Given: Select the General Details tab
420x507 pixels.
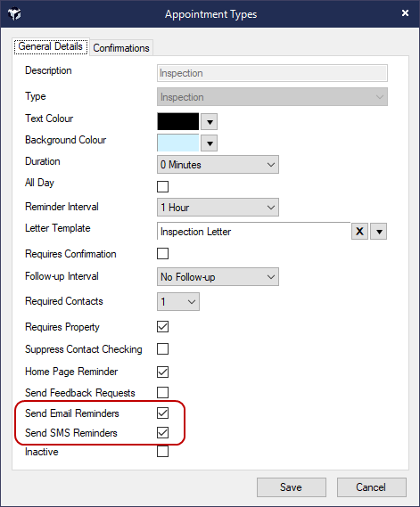Looking at the screenshot, I should click(x=51, y=46).
